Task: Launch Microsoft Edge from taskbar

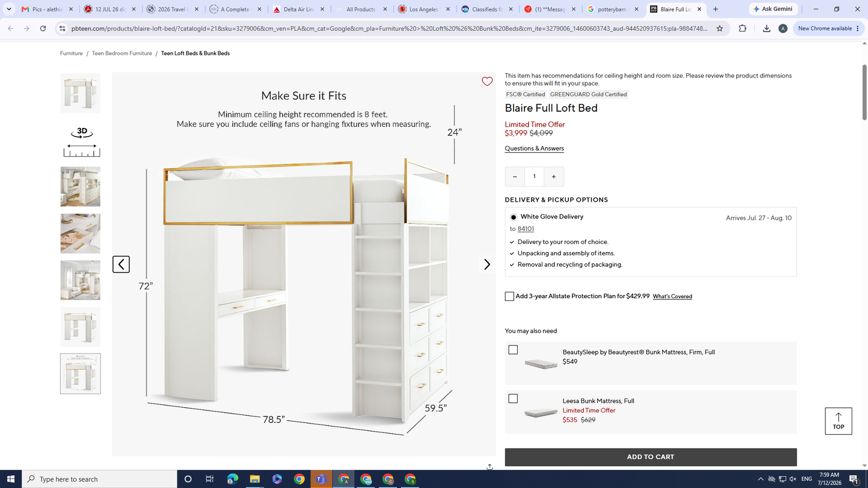Action: (232, 479)
